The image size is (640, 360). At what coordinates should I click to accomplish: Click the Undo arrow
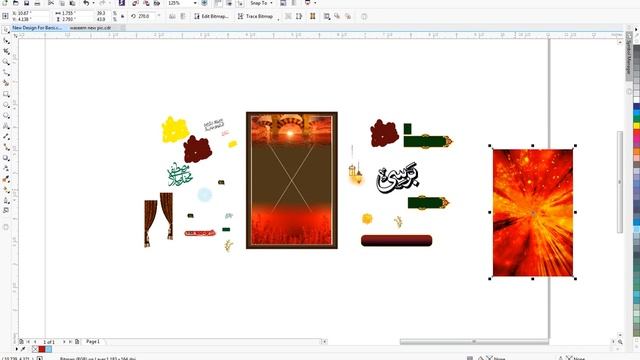[x=86, y=3]
